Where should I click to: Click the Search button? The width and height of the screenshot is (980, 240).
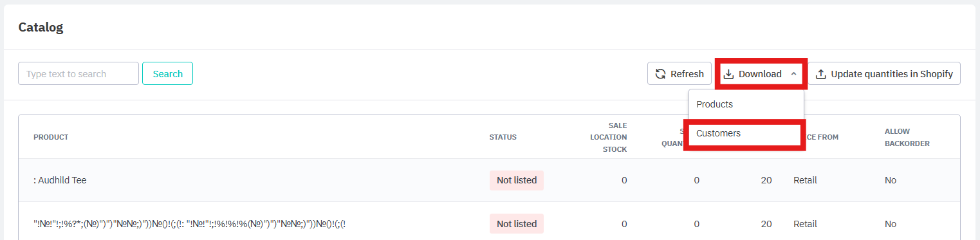pos(167,73)
